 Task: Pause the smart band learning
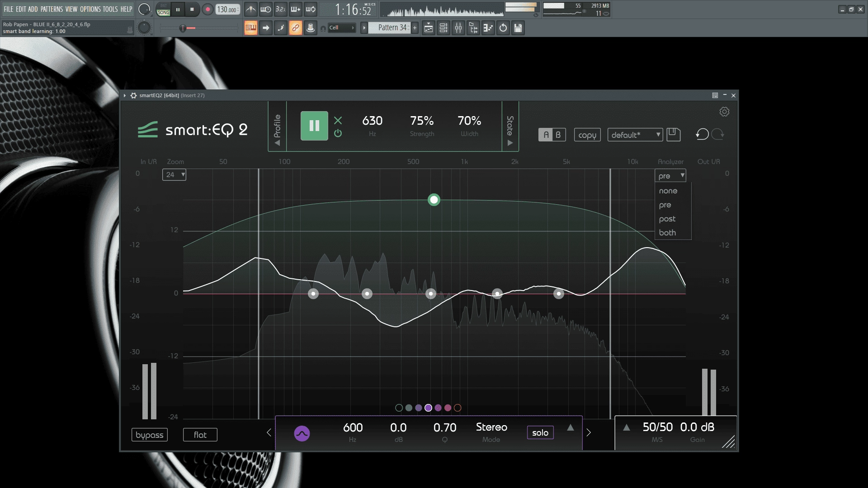pos(314,126)
